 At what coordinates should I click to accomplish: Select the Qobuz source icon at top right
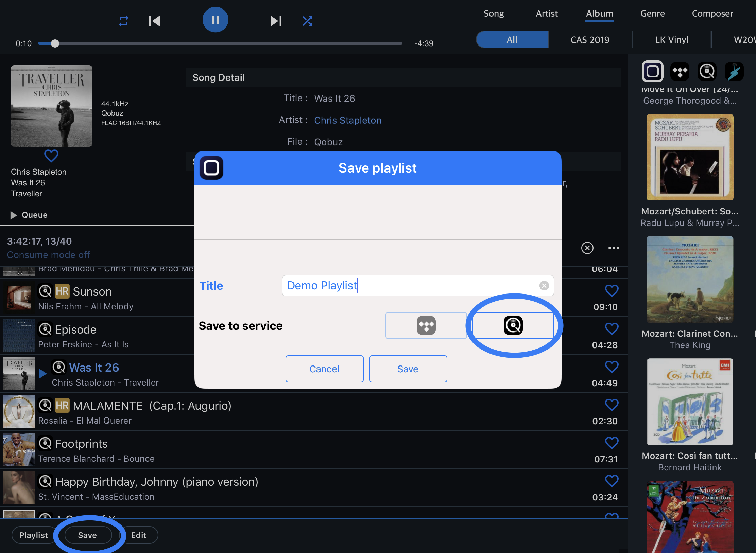tap(707, 71)
